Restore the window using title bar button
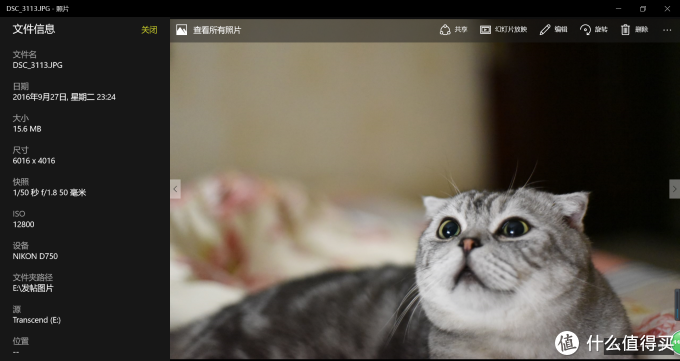Viewport: 680px width, 361px height. tap(643, 9)
